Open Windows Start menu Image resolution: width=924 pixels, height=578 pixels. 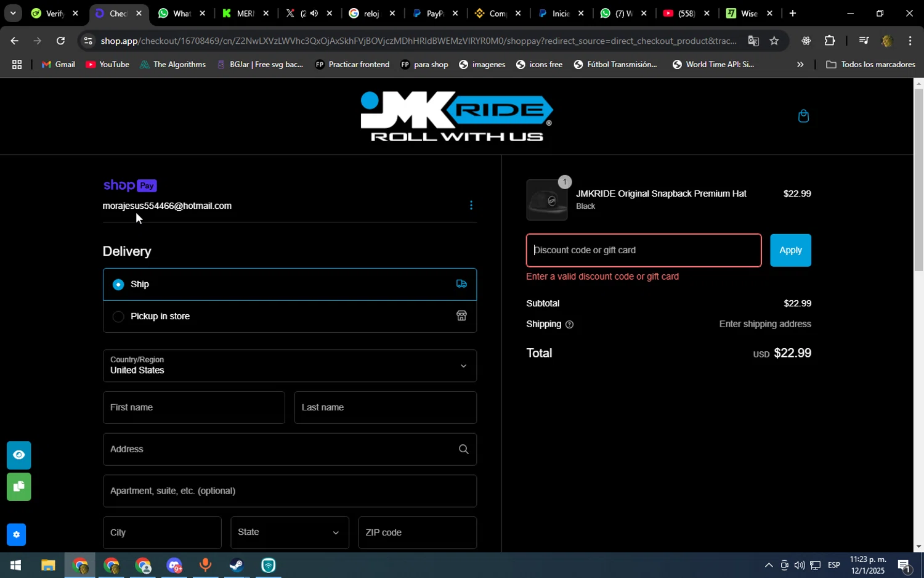click(x=15, y=566)
